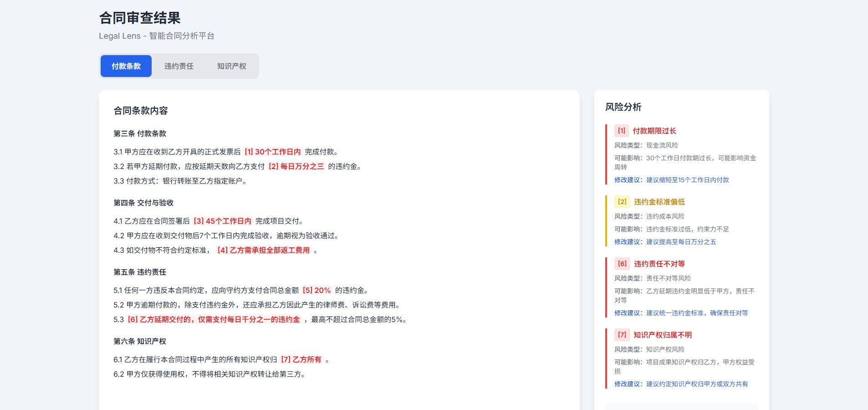
Task: Open the 知识产权 tab
Action: [x=232, y=66]
